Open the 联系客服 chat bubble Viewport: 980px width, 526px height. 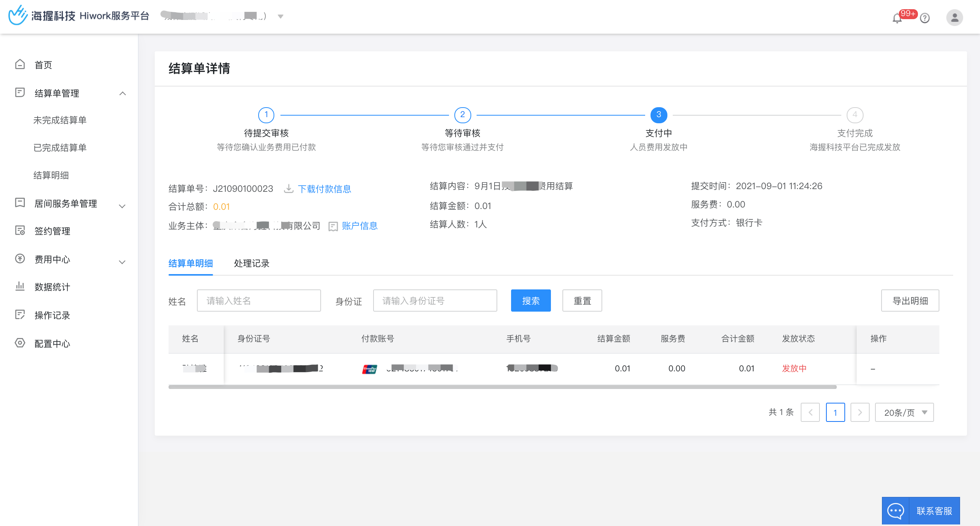(921, 510)
